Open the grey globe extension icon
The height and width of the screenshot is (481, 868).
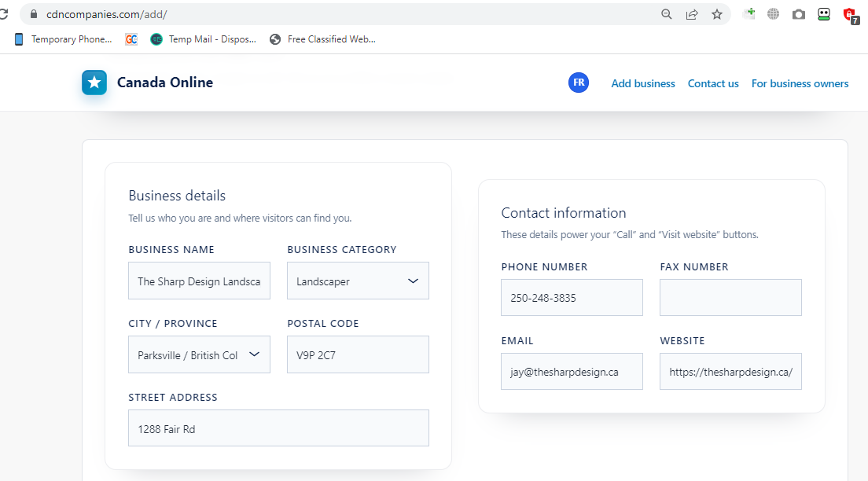tap(774, 14)
